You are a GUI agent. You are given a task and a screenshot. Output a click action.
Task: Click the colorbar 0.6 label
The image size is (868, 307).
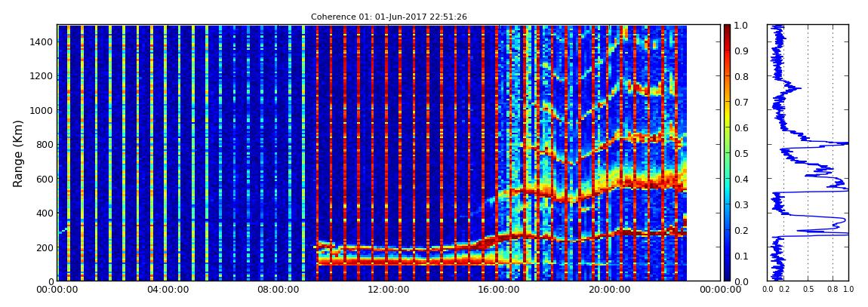743,127
